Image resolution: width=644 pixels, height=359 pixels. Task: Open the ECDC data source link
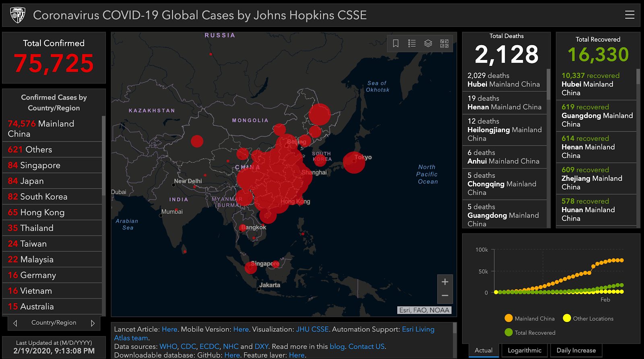click(x=209, y=347)
